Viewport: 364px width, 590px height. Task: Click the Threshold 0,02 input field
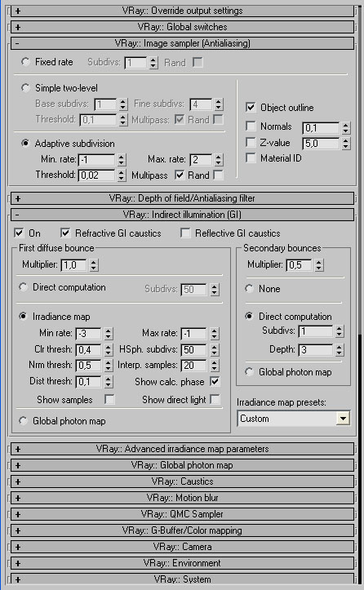click(96, 175)
